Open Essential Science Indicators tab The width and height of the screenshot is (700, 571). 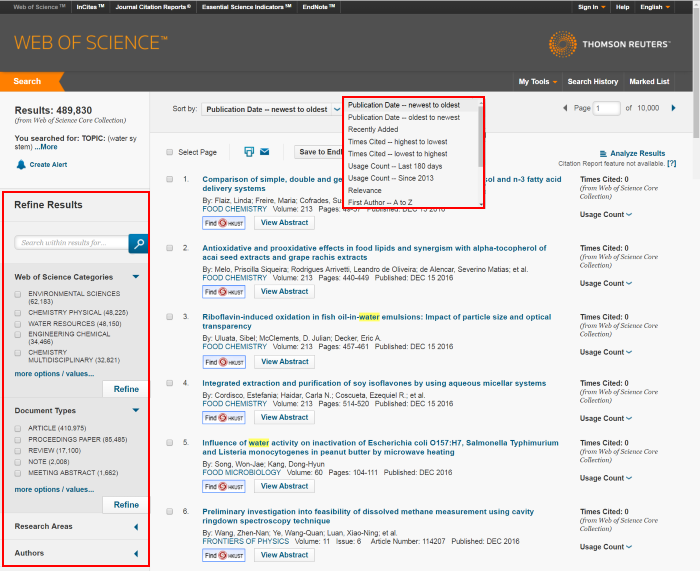click(x=246, y=7)
